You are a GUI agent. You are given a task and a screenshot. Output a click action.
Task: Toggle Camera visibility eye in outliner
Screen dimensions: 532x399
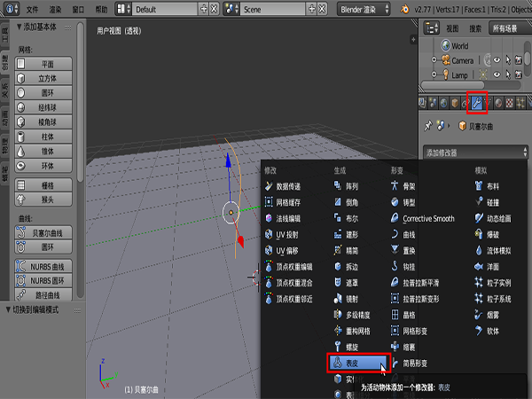coord(497,60)
